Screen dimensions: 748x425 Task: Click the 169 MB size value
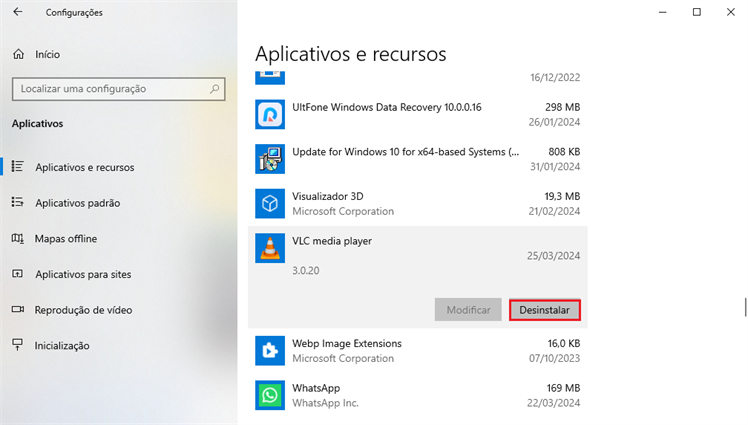tap(563, 388)
